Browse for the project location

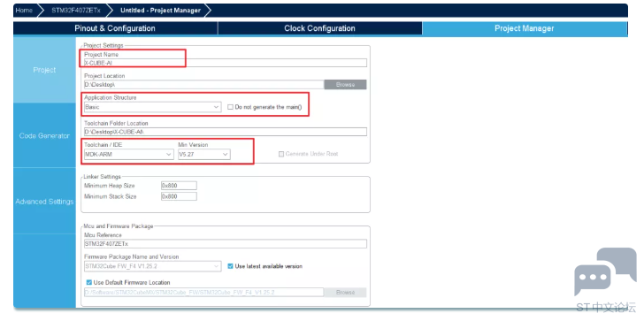[345, 85]
